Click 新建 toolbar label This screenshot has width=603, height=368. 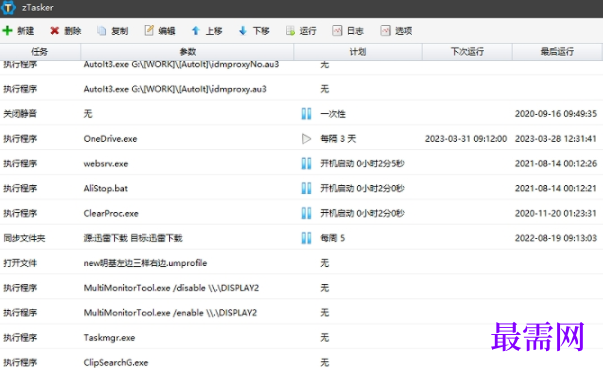click(26, 31)
